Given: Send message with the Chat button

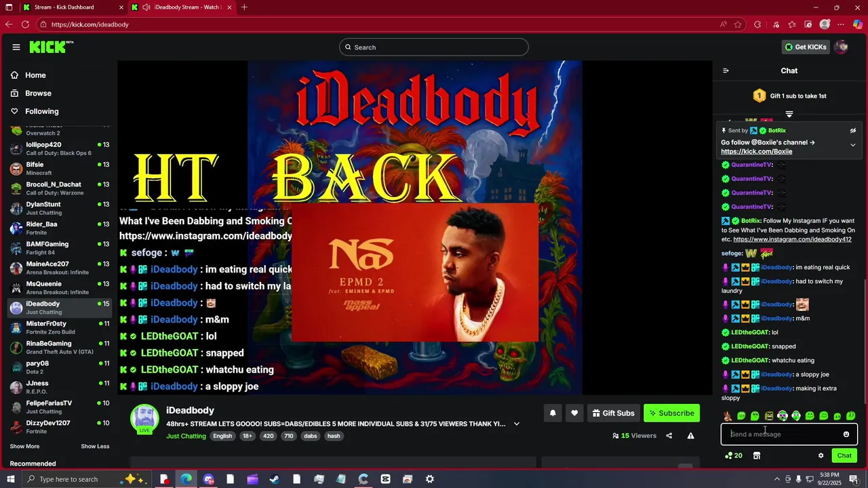Looking at the screenshot, I should point(844,455).
